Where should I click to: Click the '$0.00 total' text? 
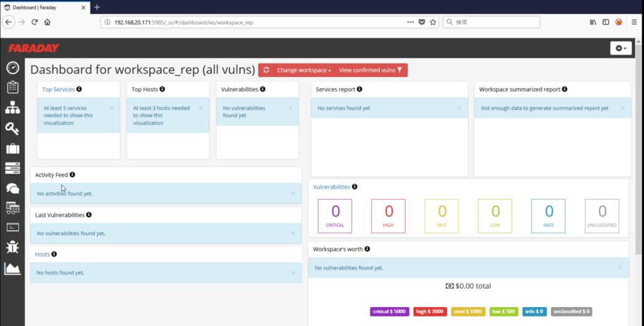pyautogui.click(x=473, y=286)
